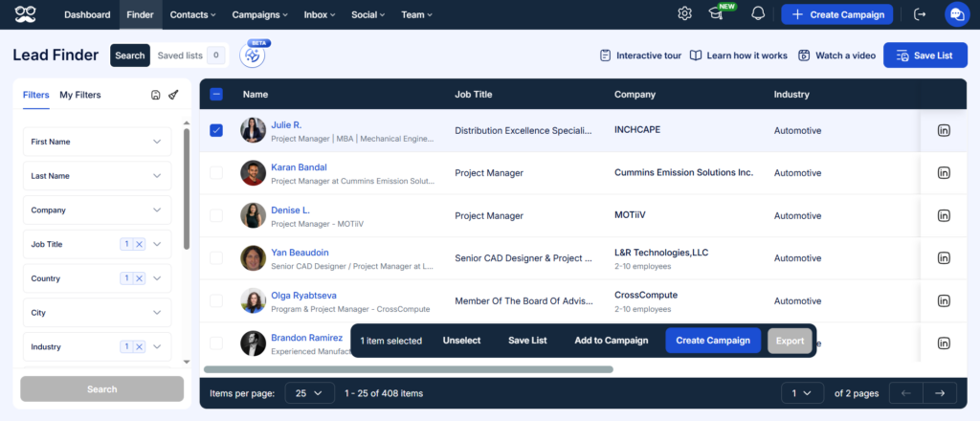Switch to Saved lists tab

point(190,55)
